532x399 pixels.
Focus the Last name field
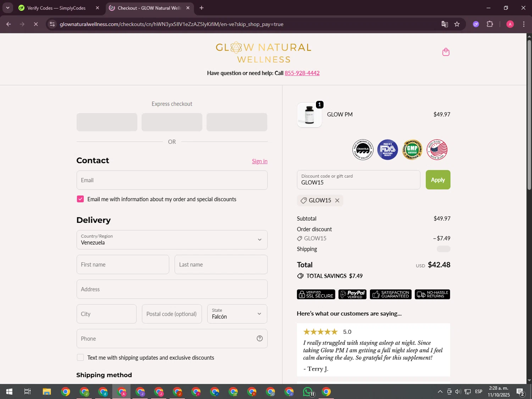(x=221, y=265)
